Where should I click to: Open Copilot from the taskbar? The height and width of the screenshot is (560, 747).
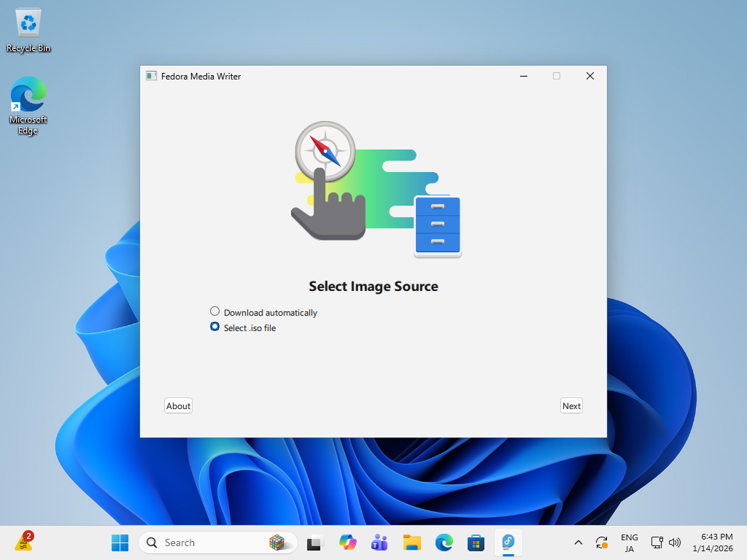pos(348,542)
